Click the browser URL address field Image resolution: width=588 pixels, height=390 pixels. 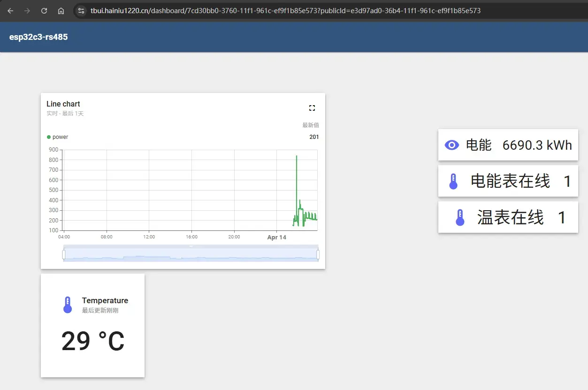[285, 10]
